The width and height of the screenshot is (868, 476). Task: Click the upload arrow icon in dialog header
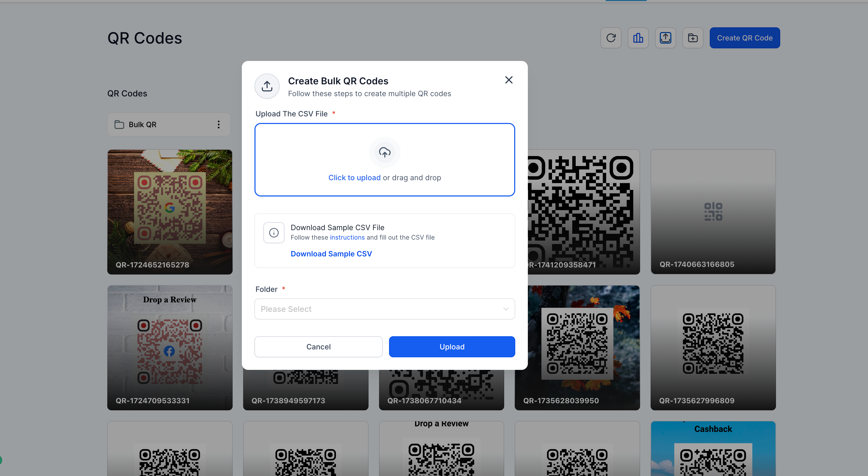(x=267, y=86)
